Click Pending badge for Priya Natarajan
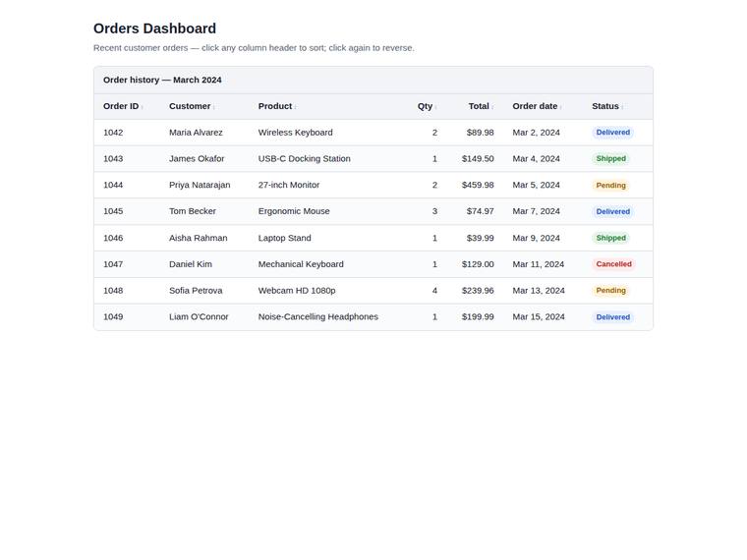The image size is (747, 560). pos(610,186)
